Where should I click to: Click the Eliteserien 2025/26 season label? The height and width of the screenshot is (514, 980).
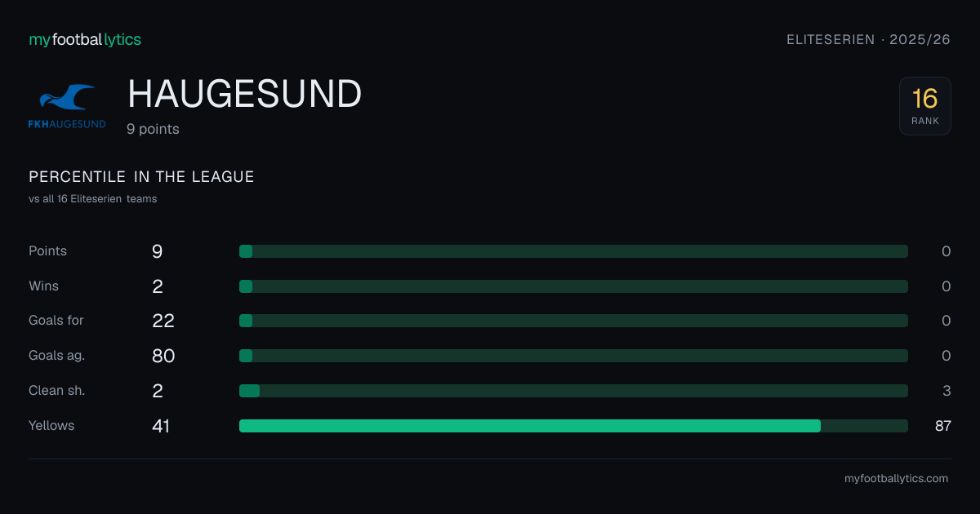868,39
